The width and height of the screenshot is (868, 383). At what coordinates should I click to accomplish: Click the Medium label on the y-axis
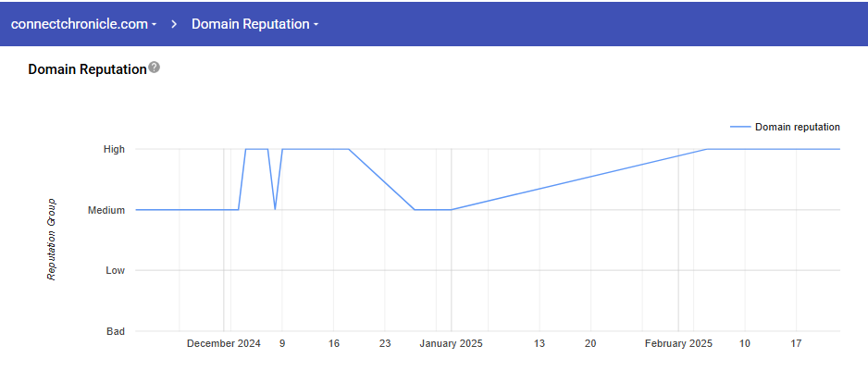coord(106,210)
